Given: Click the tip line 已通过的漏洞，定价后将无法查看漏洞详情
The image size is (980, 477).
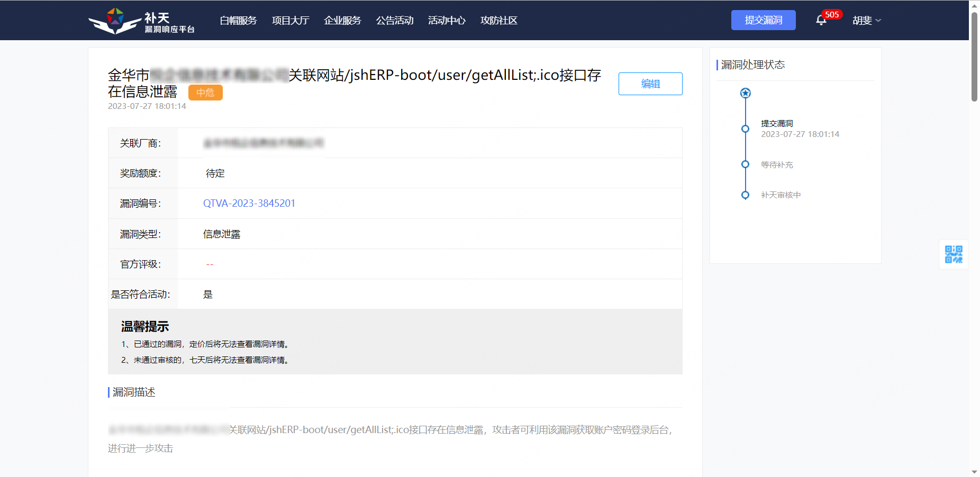Looking at the screenshot, I should pyautogui.click(x=205, y=344).
